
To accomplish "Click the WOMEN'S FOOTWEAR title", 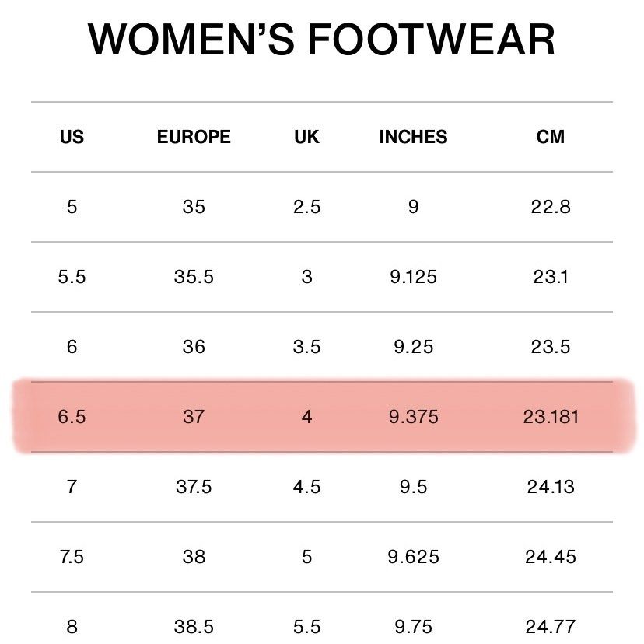I will (x=321, y=39).
